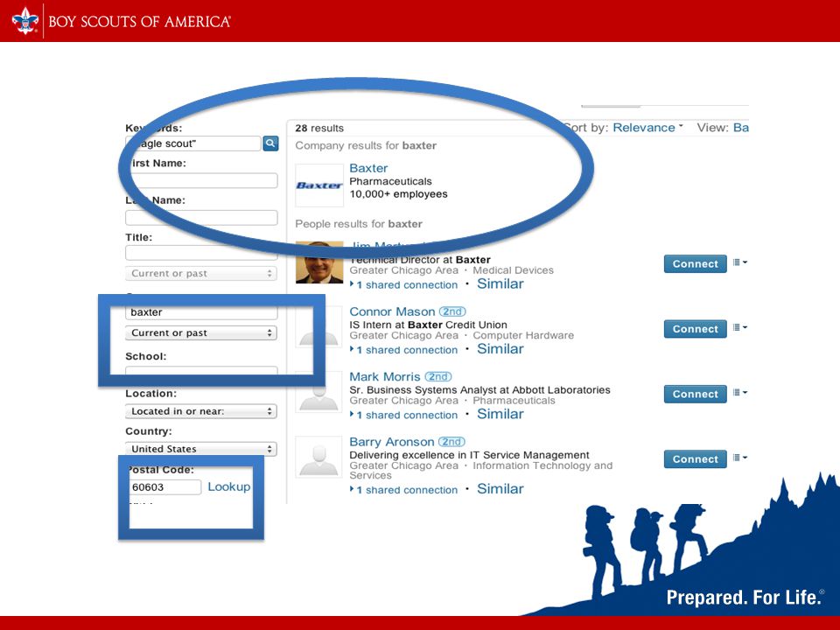840x630 pixels.
Task: Click the People results for baxter heading
Action: click(359, 224)
